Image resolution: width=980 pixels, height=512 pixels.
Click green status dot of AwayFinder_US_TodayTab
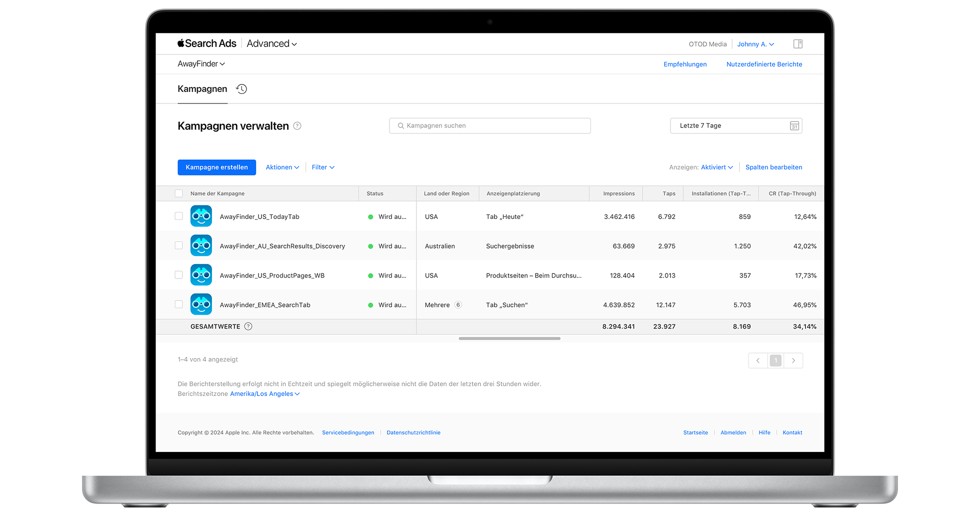coord(370,217)
